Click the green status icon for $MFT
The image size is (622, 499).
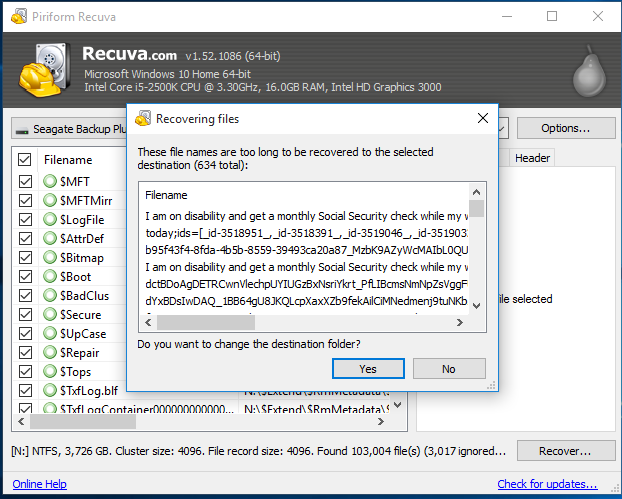click(x=50, y=181)
